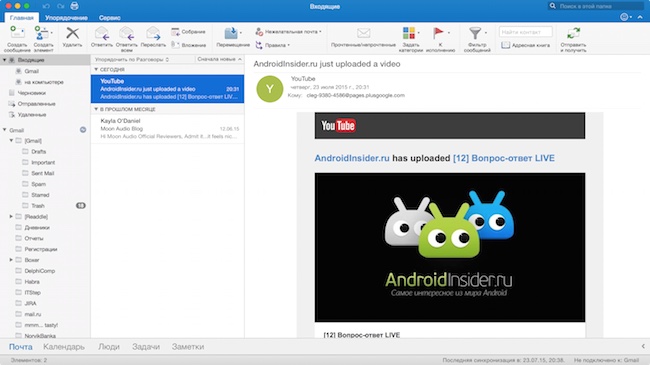Open the '[12] Вопрос-ответ LIVE' video link
Image resolution: width=650 pixels, height=365 pixels.
[x=504, y=158]
